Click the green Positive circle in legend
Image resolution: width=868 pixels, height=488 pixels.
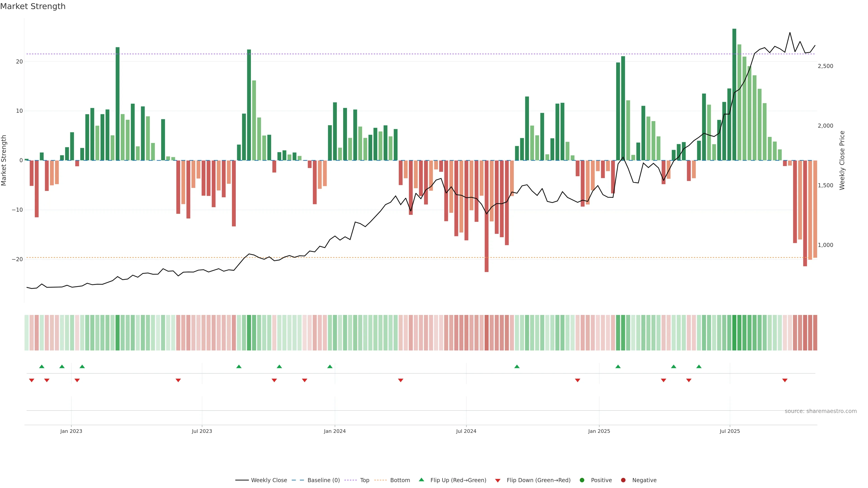coord(582,480)
